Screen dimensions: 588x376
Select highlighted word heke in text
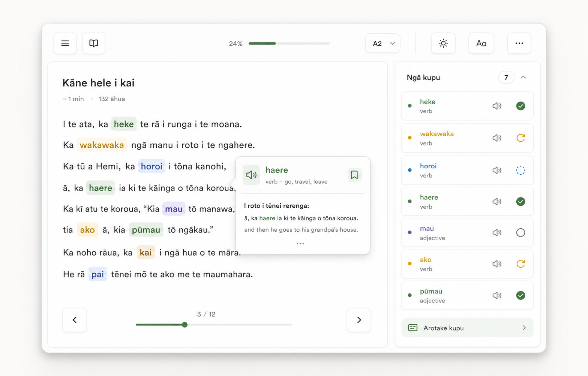click(x=124, y=124)
